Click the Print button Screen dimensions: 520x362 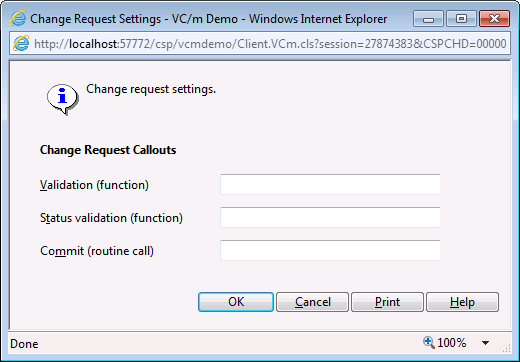click(x=387, y=302)
